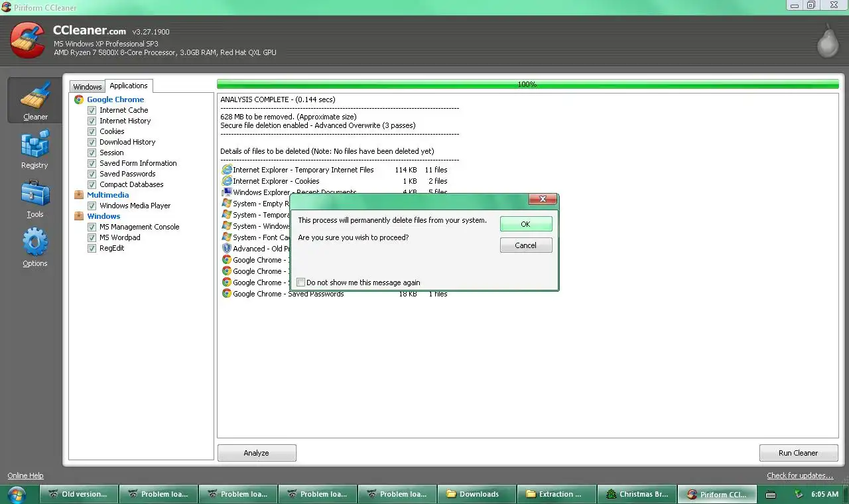The image size is (849, 504).
Task: Toggle the Internet History checkbox
Action: [92, 121]
